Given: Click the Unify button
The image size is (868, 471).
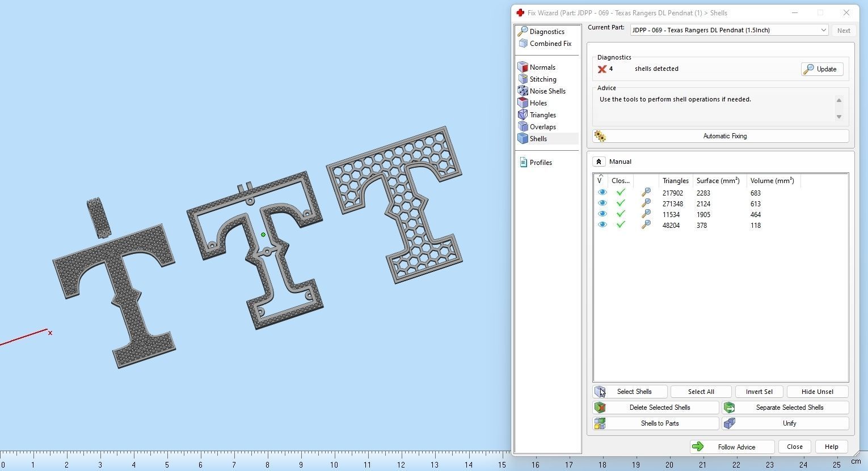Looking at the screenshot, I should coord(785,423).
